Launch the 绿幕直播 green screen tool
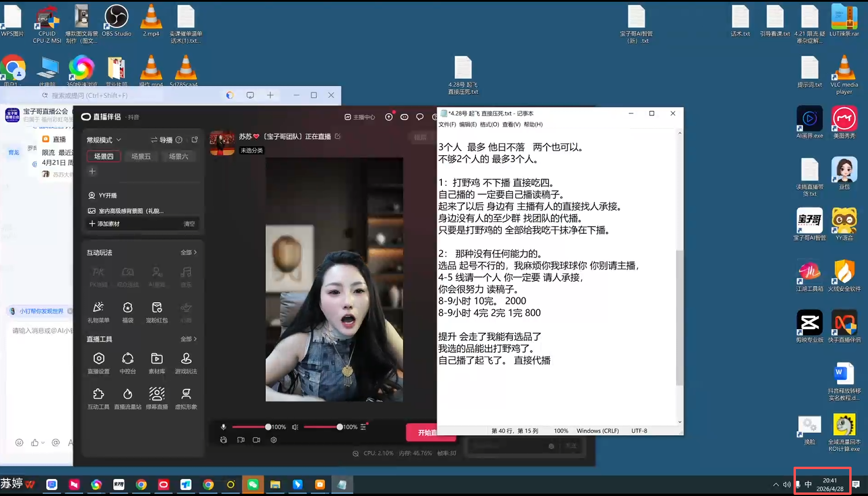Screen dimensions: 868x496 pos(156,398)
